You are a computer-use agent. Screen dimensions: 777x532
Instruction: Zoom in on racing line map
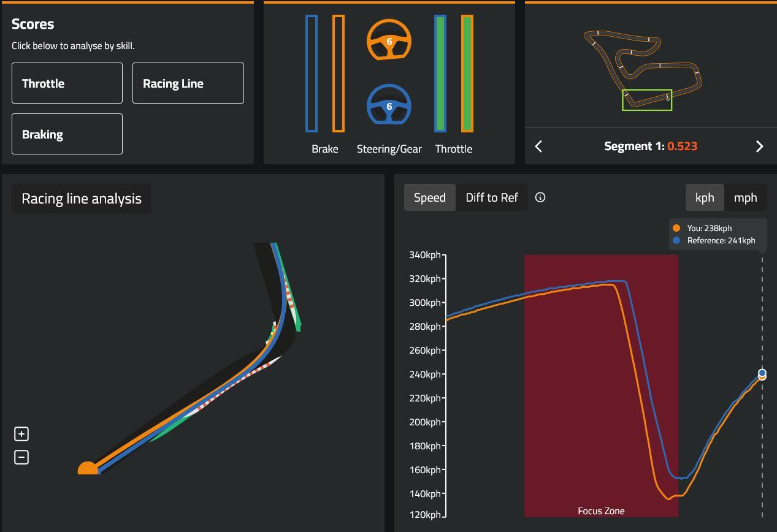pos(21,435)
